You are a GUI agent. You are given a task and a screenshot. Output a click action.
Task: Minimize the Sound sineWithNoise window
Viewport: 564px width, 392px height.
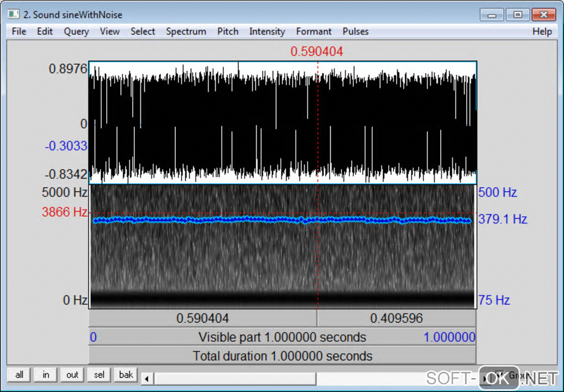tap(492, 15)
